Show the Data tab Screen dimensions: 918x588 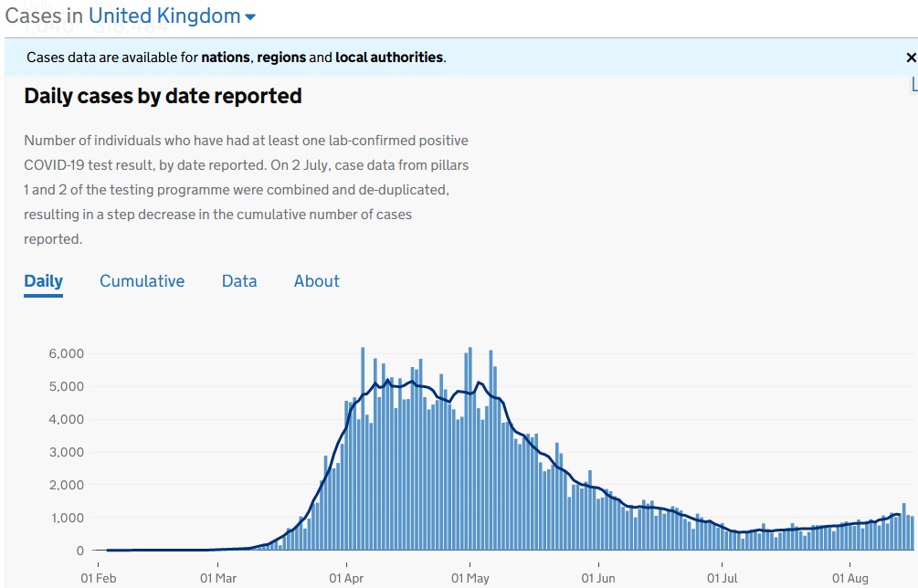point(239,281)
